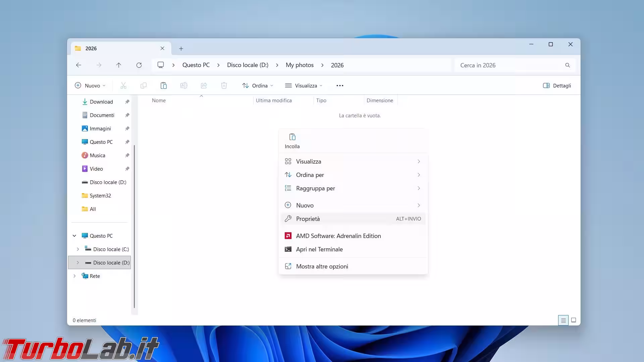Open the Nuovo dropdown in toolbar
Viewport: 644px width, 362px height.
point(90,85)
